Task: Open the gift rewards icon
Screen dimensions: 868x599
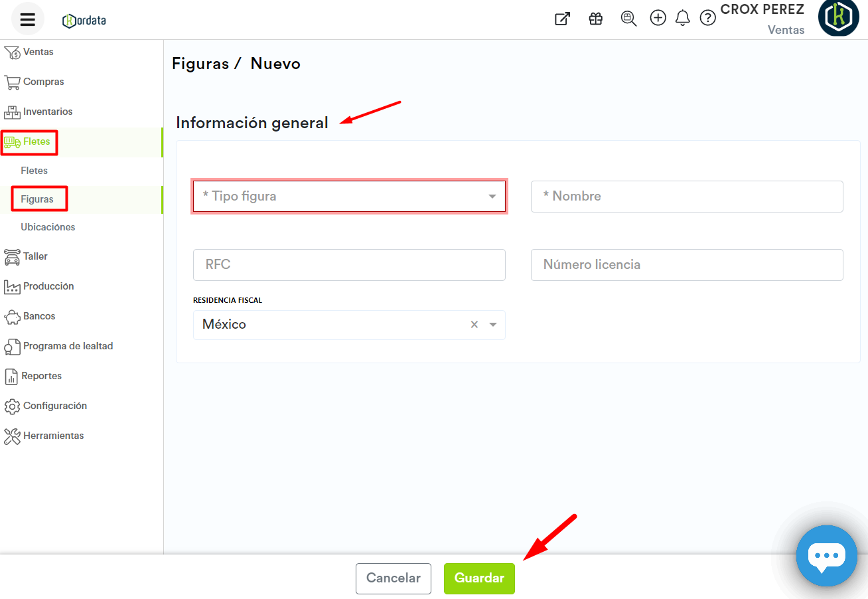Action: (x=595, y=19)
